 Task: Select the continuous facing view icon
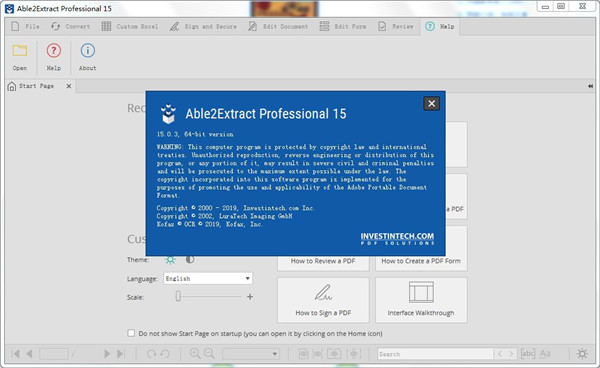[354, 354]
